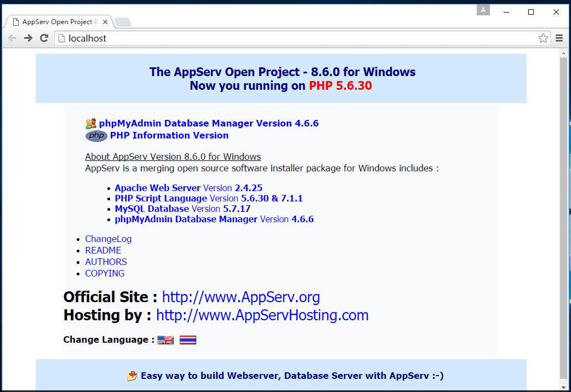Open the COPYING link
571x392 pixels.
click(105, 273)
